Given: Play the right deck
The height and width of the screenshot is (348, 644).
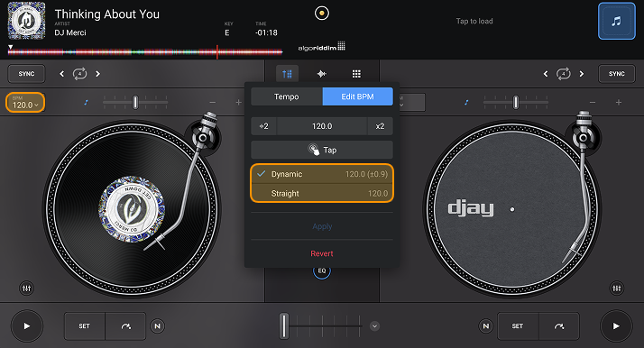Looking at the screenshot, I should tap(616, 326).
